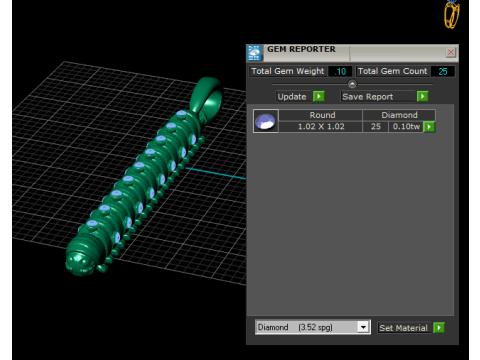Select the 1.02 X 1.02 size cell
The image size is (480, 360).
321,127
